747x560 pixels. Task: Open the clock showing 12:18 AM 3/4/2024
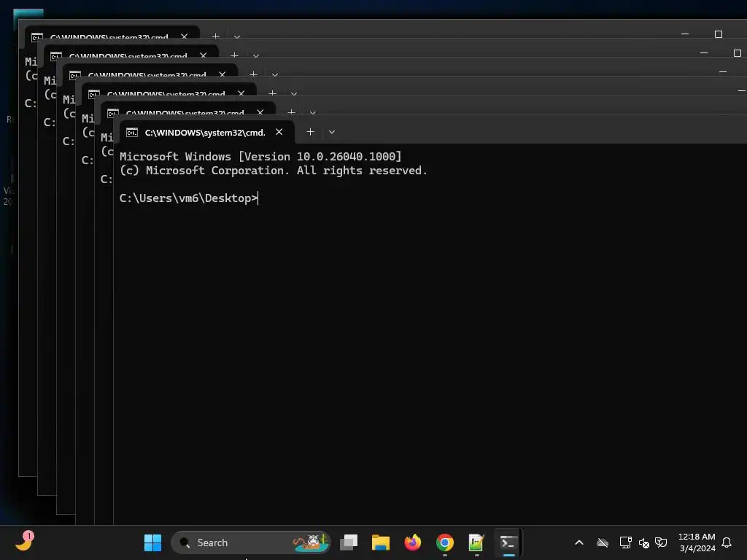click(x=697, y=542)
